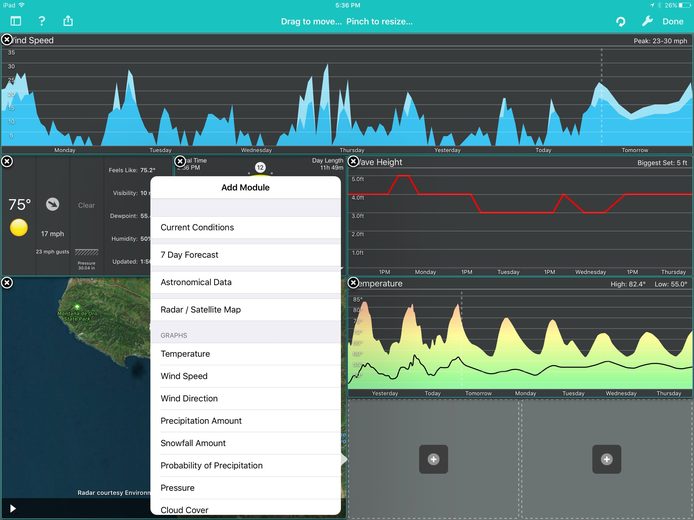Tap the 12 hour marker on sun dial
This screenshot has height=520, width=694.
[x=260, y=168]
